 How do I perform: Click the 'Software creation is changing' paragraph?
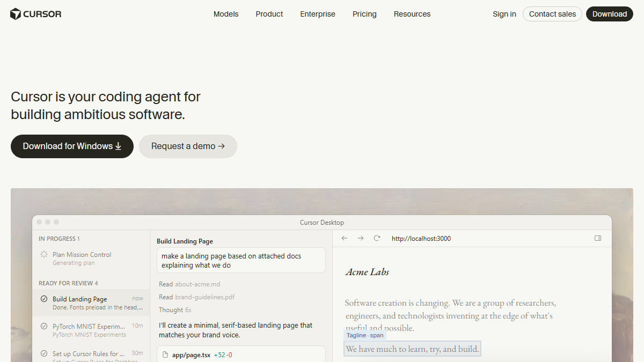coord(451,315)
